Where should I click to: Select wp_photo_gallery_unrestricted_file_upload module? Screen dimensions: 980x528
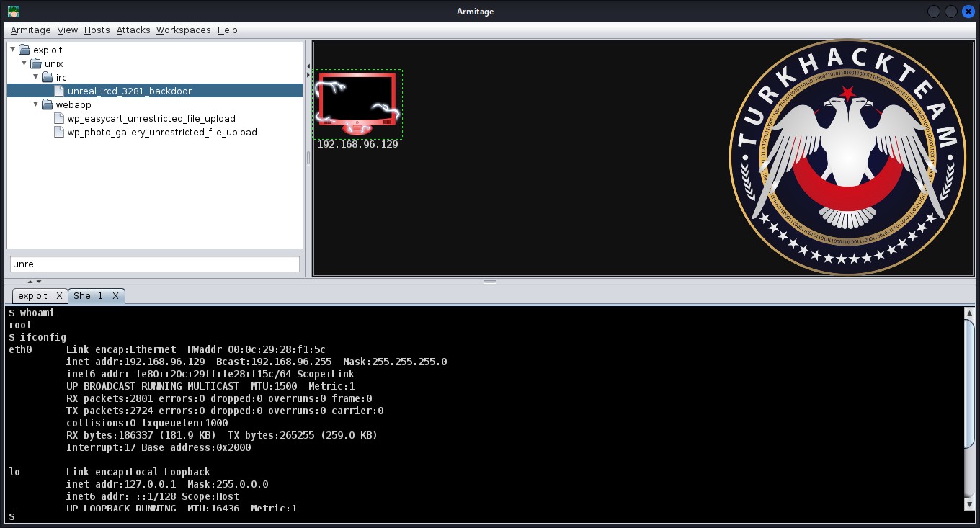coord(162,132)
